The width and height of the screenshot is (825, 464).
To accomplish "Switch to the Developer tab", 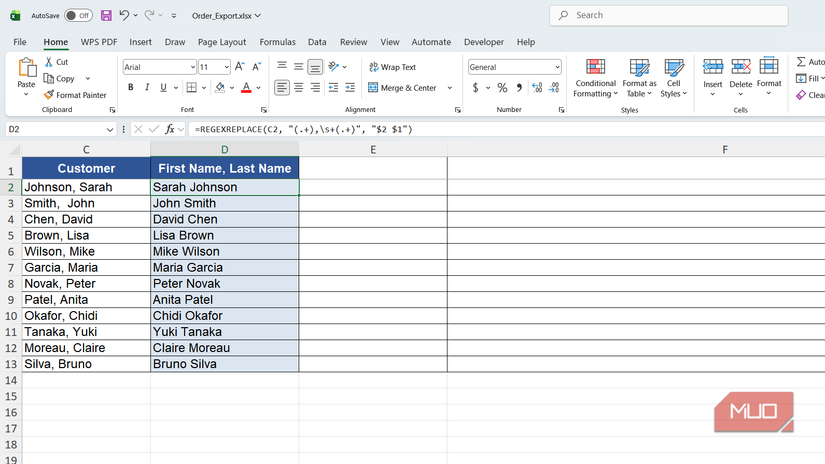I will pos(484,42).
